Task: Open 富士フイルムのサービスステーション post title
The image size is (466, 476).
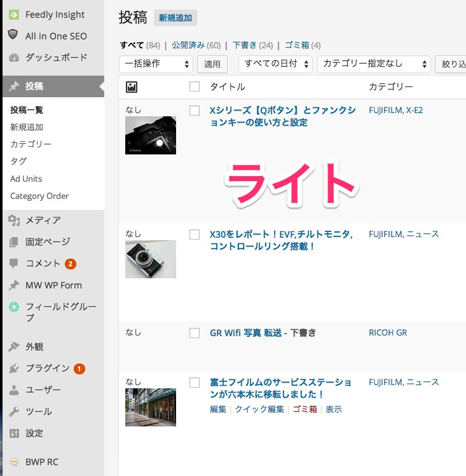Action: point(280,388)
